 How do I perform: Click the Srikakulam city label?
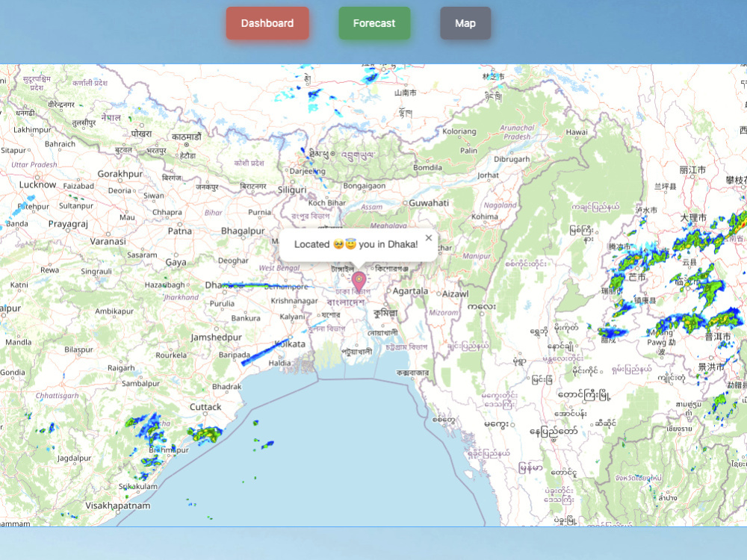point(137,486)
